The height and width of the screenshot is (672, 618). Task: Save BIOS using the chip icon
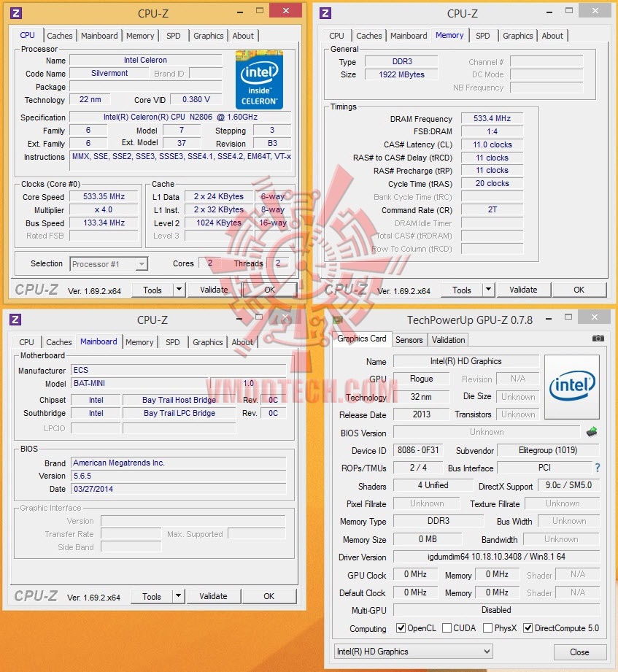coord(592,432)
